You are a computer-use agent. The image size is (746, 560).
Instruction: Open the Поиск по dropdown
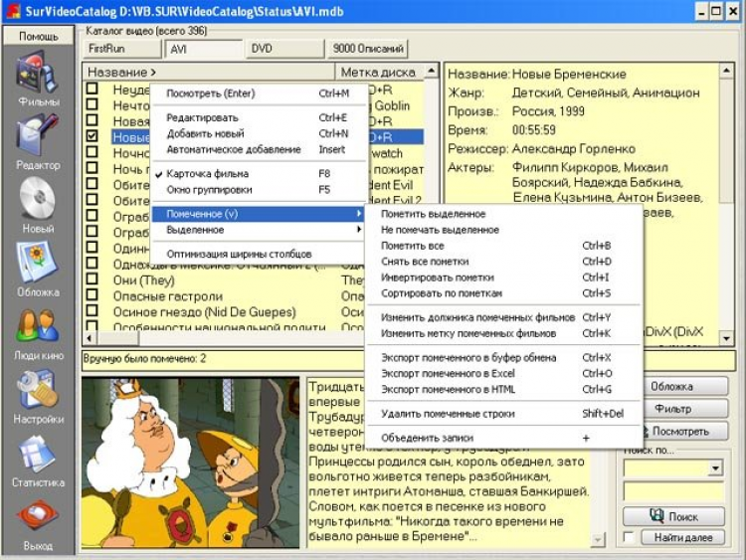coord(714,468)
